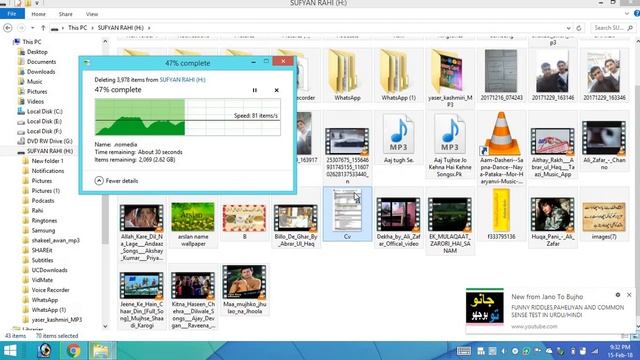Refresh the folder view
The height and width of the screenshot is (360, 640).
pyautogui.click(x=579, y=28)
